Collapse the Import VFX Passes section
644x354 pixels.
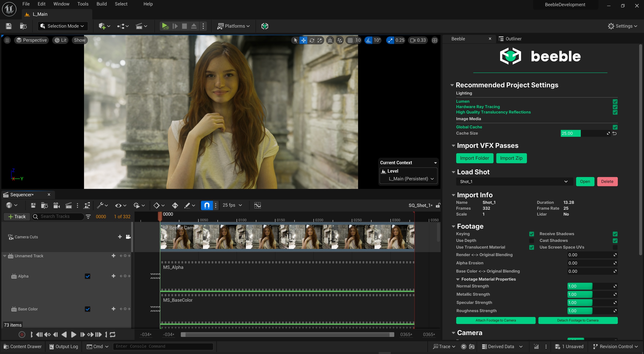click(453, 146)
